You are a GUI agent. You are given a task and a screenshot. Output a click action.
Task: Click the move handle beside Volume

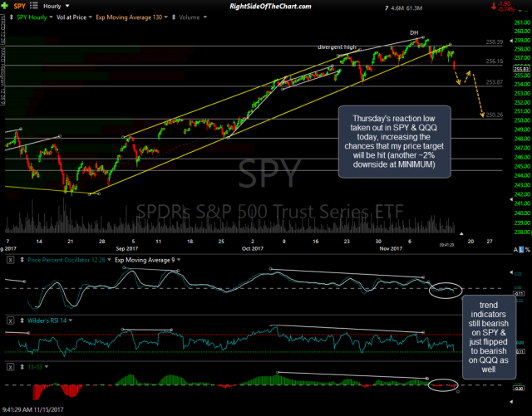(174, 17)
